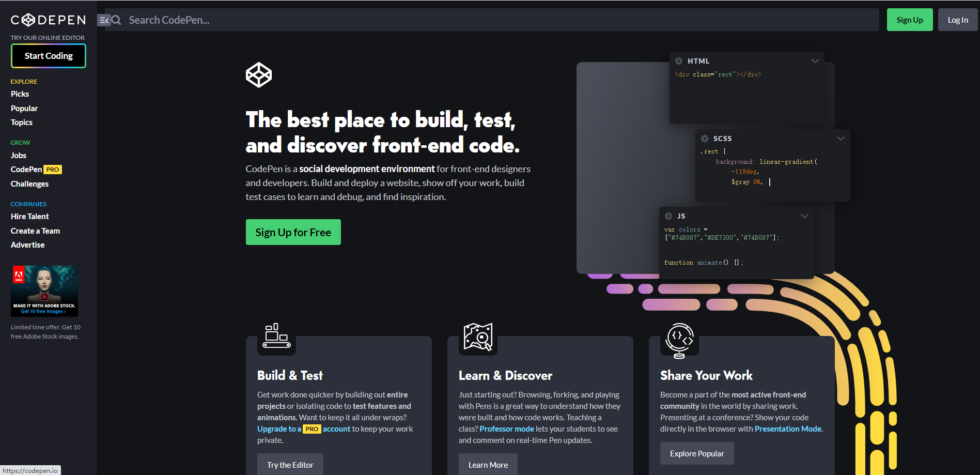980x475 pixels.
Task: Click Try the Editor button
Action: (290, 465)
